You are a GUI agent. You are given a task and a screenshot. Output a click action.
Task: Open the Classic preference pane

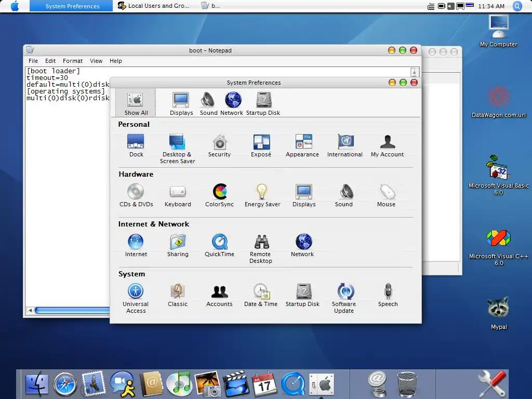tap(178, 295)
